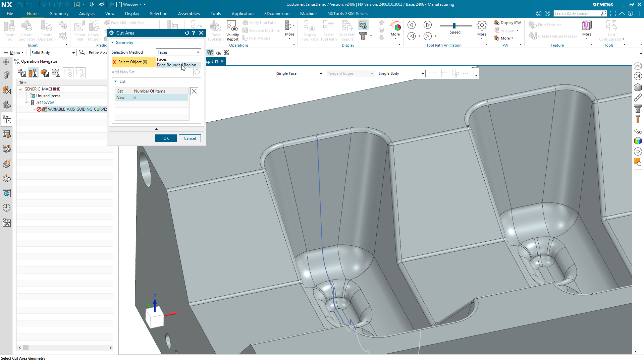This screenshot has height=362, width=644.
Task: Open the Machine ribbon tab
Action: pos(308,13)
